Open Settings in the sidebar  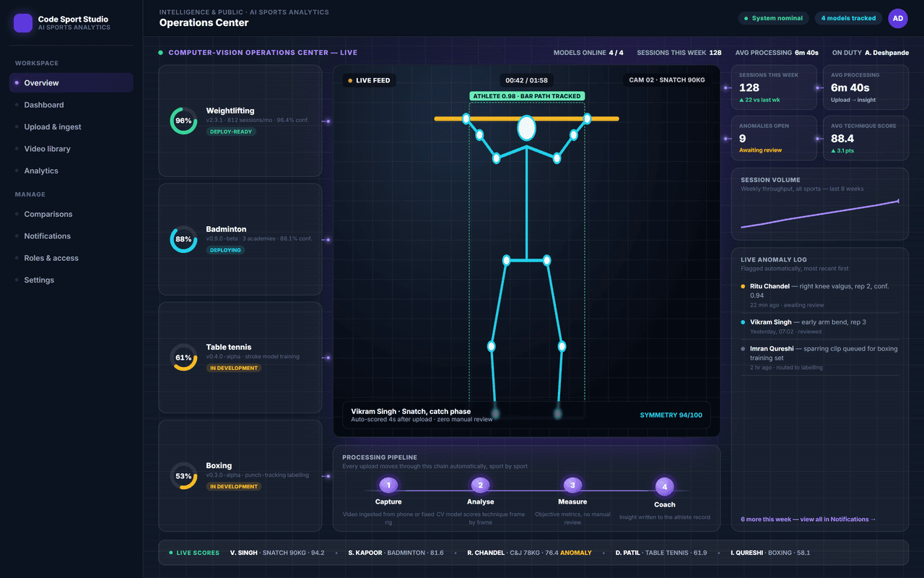coord(71,280)
